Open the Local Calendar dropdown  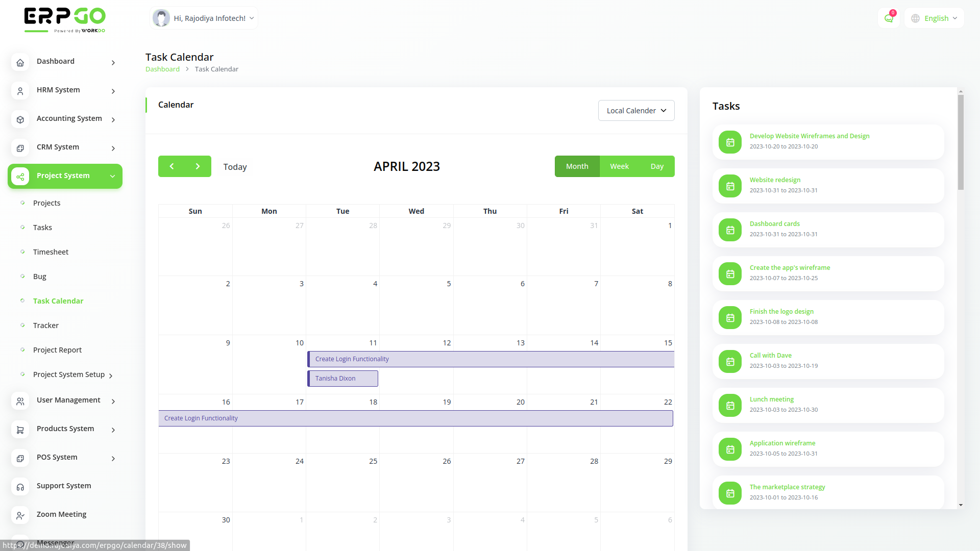636,110
